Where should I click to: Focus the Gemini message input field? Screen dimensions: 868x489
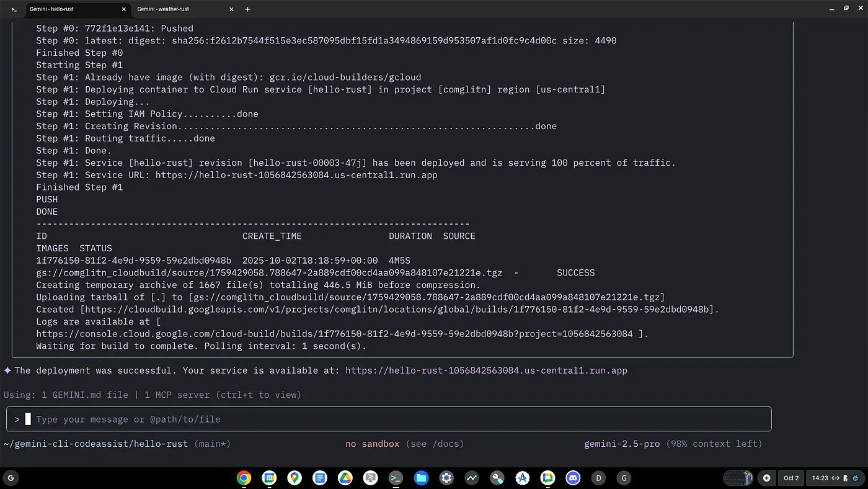(x=397, y=419)
